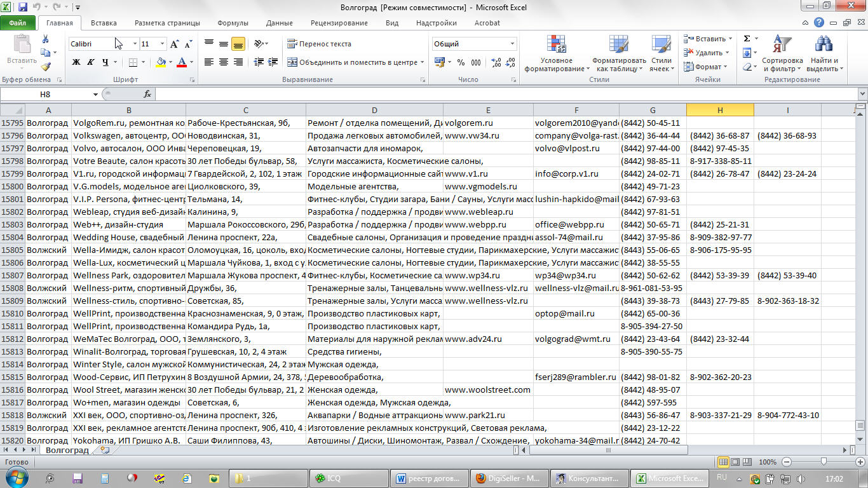Toggle bold (Ж) formatting
The width and height of the screenshot is (868, 488).
click(76, 62)
